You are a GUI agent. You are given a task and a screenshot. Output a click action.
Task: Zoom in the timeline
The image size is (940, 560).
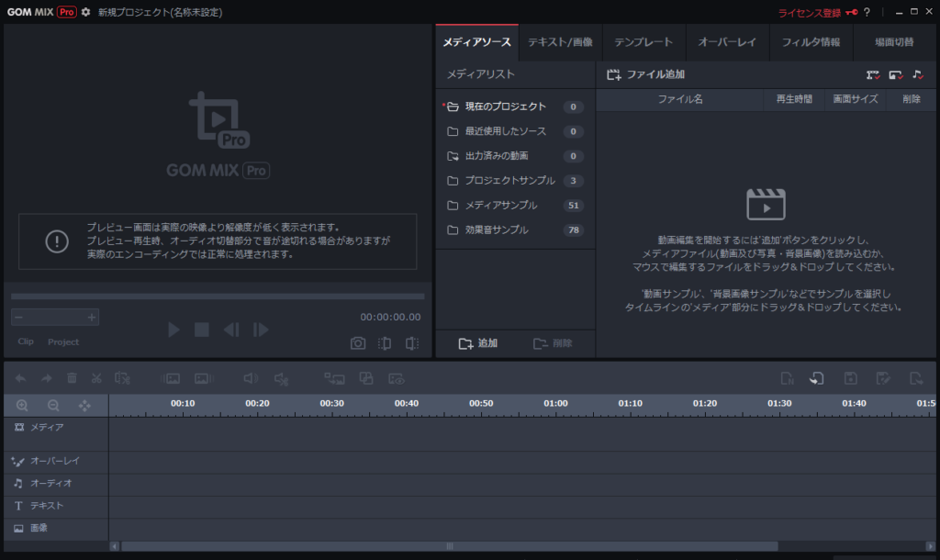point(22,405)
